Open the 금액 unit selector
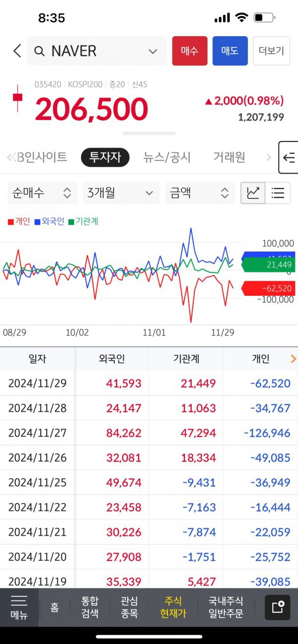The image size is (298, 644). pos(200,193)
